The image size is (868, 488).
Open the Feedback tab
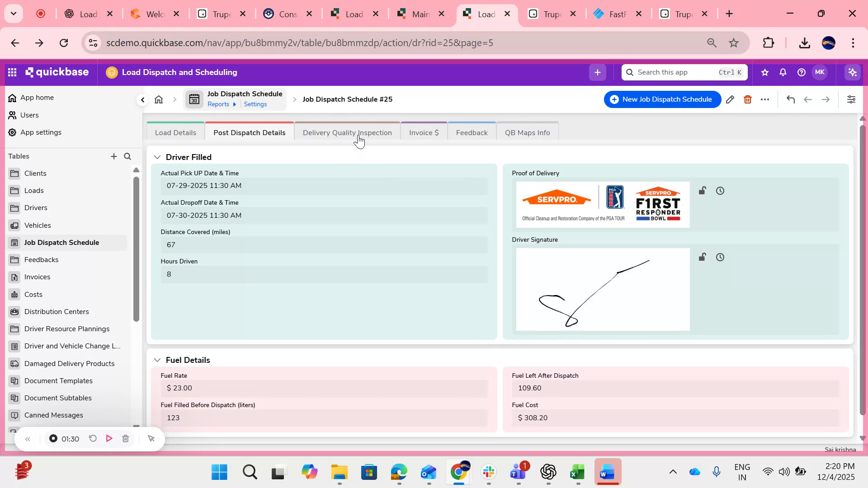point(472,132)
